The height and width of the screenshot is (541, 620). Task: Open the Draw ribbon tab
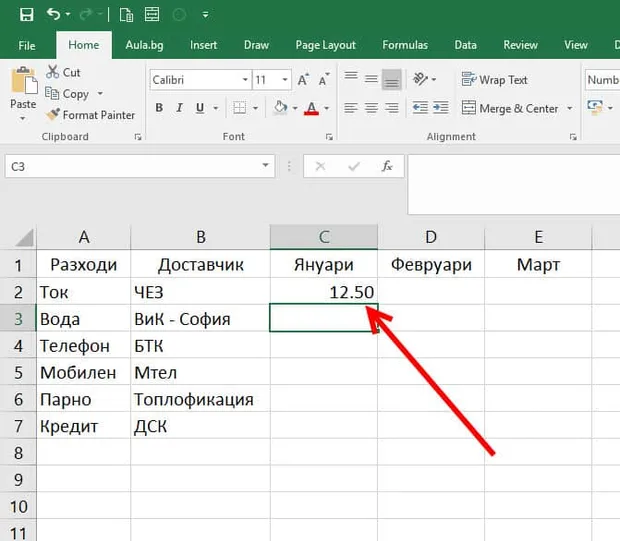pyautogui.click(x=256, y=45)
